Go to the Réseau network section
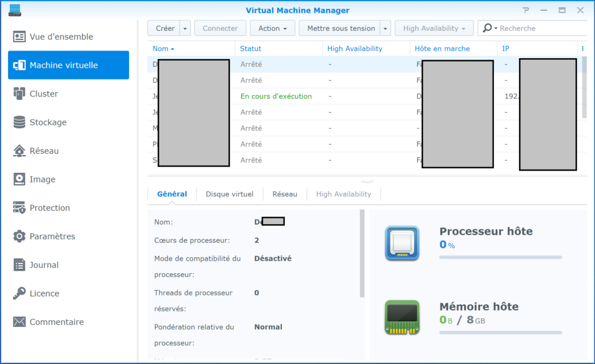 pos(44,151)
